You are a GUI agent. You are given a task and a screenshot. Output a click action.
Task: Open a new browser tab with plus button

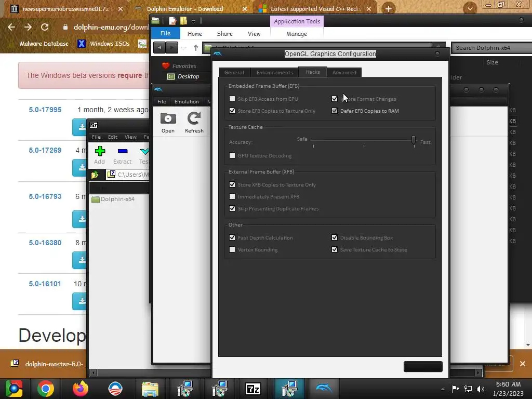click(x=389, y=9)
